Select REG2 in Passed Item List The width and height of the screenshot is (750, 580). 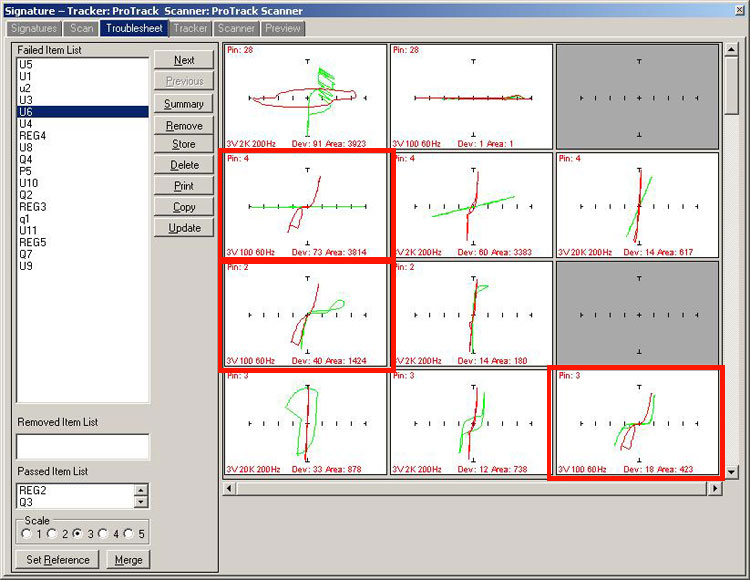[x=77, y=491]
